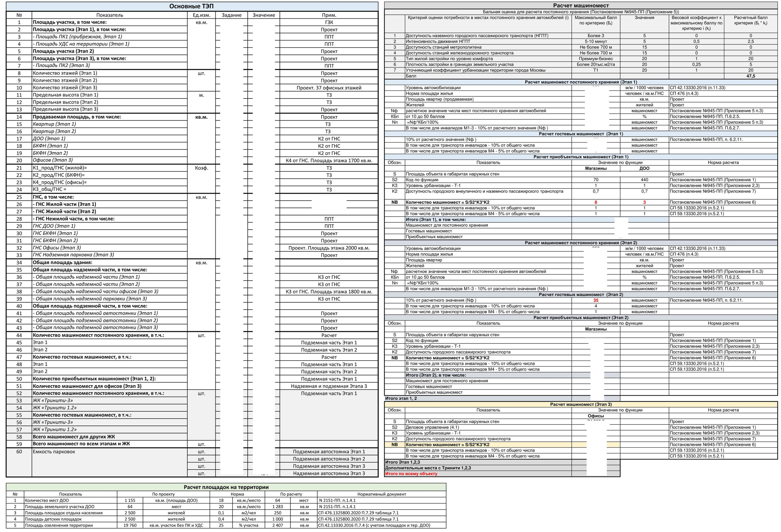The image size is (781, 532).
Task: Select "Всего машиномест по всем этапам и ЖК" cell
Action: (81, 444)
